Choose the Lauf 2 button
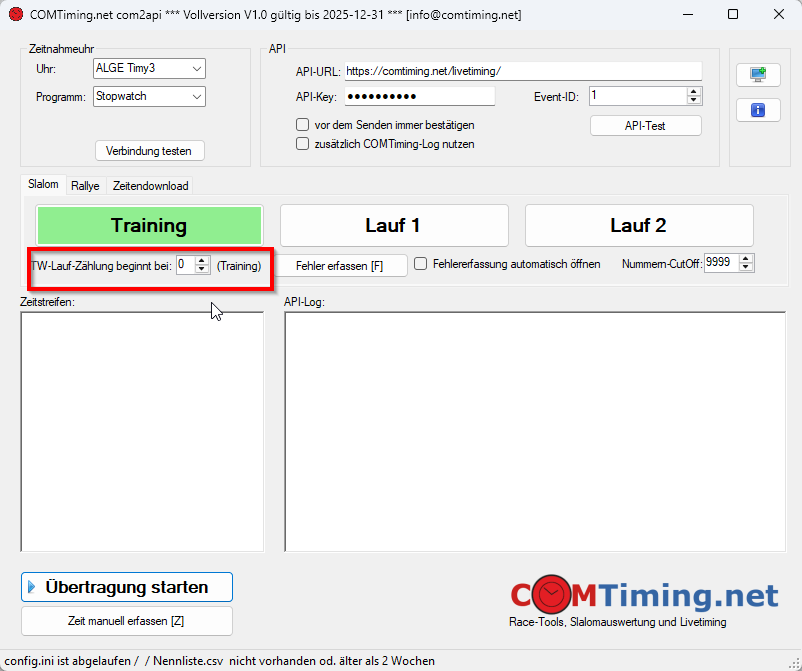The height and width of the screenshot is (671, 802). [639, 226]
